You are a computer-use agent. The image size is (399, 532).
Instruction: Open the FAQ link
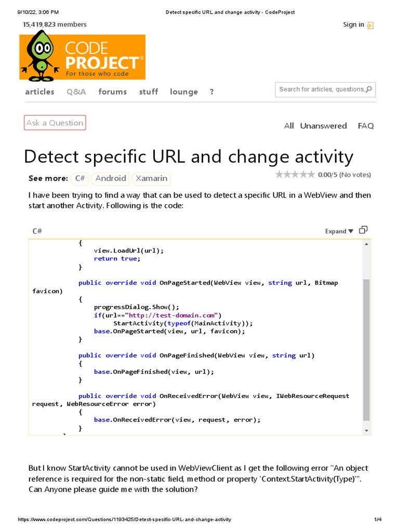click(366, 126)
